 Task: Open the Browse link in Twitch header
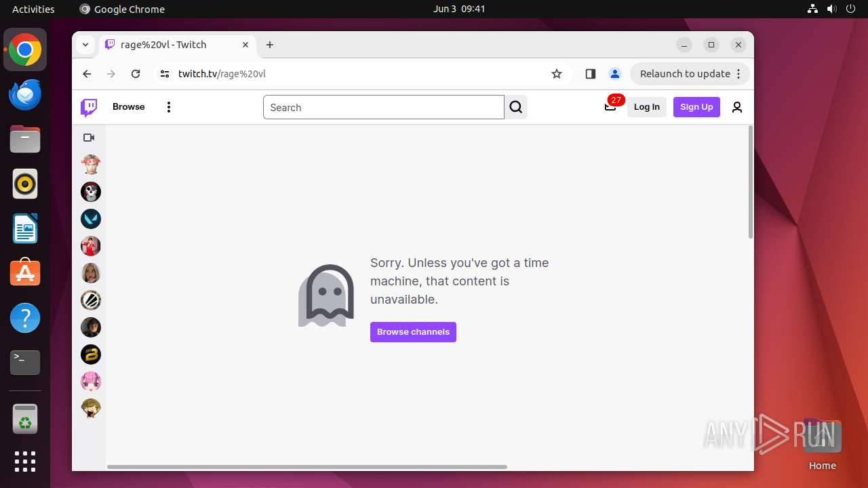129,107
